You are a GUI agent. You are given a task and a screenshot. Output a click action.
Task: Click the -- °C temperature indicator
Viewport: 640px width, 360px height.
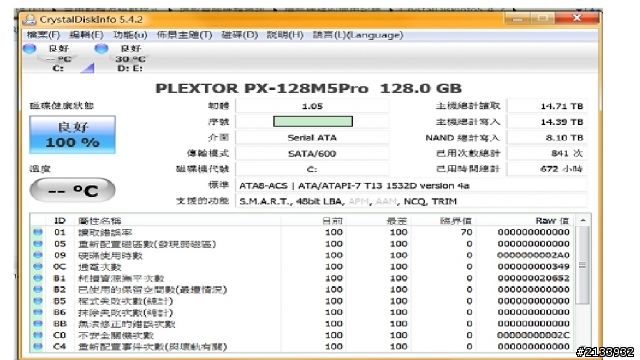coord(72,190)
